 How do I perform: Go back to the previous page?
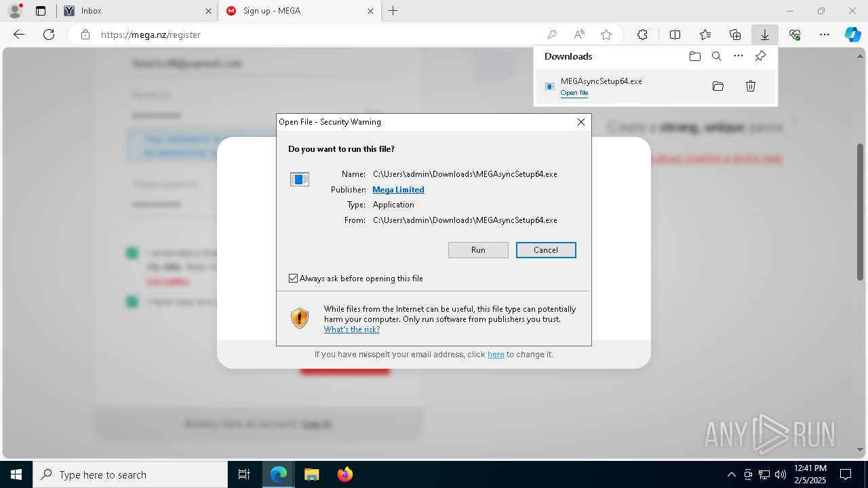(x=19, y=35)
